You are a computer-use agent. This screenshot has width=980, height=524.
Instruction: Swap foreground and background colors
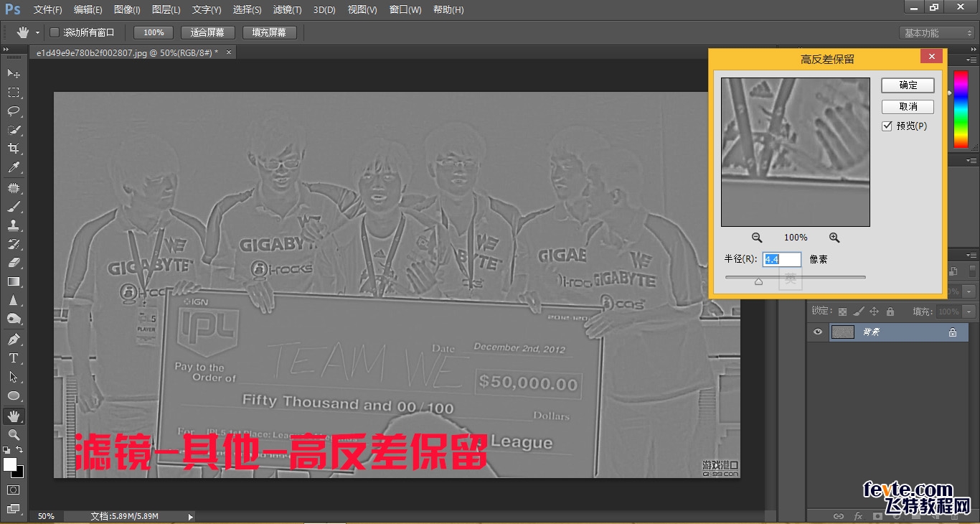point(20,450)
